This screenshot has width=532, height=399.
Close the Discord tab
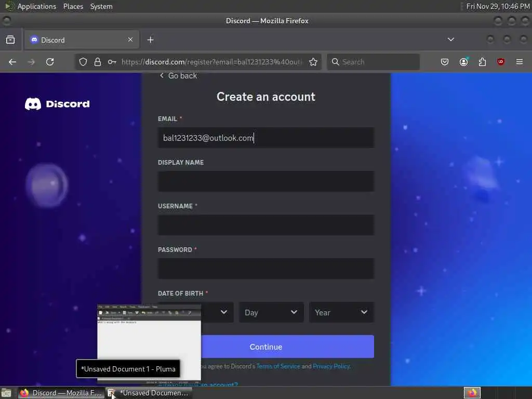(x=130, y=39)
